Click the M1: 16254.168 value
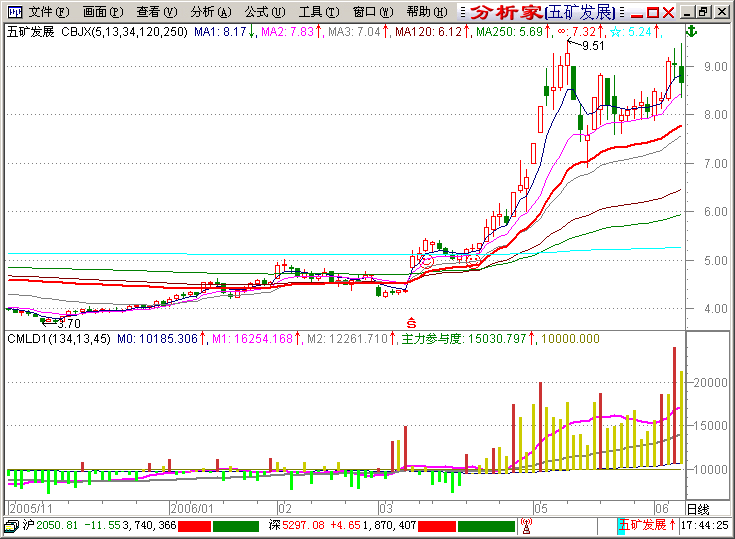 click(x=253, y=339)
